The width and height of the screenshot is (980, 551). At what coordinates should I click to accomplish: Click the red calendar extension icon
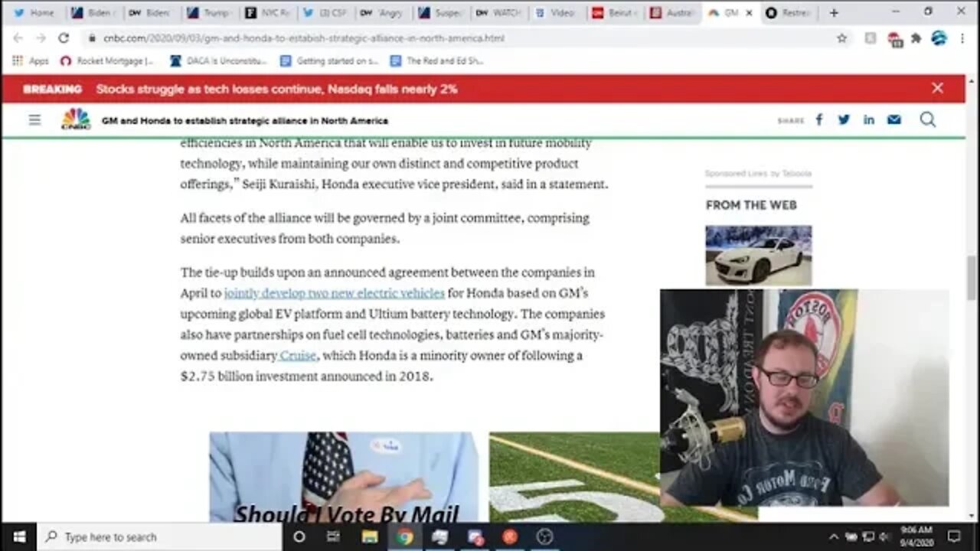click(x=894, y=38)
